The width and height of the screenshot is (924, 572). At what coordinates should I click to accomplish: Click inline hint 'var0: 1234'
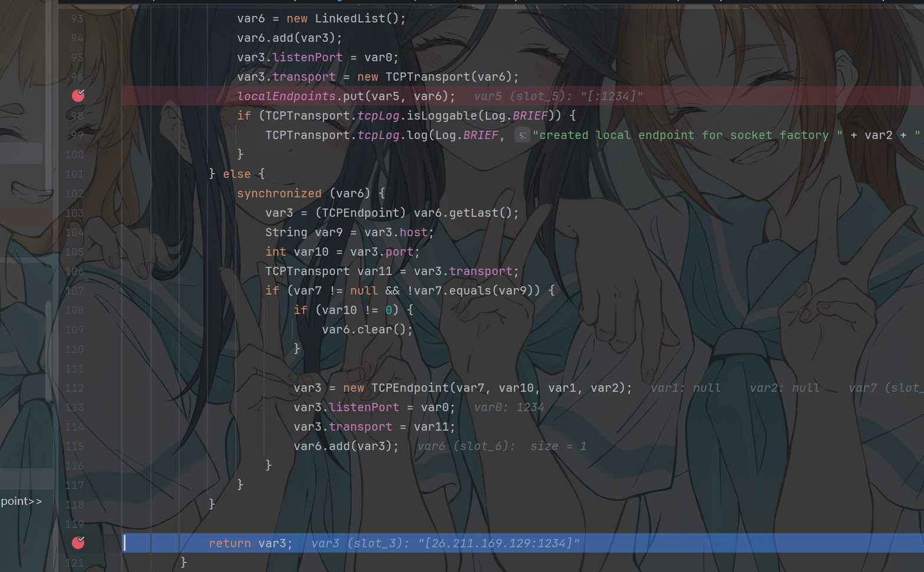509,408
